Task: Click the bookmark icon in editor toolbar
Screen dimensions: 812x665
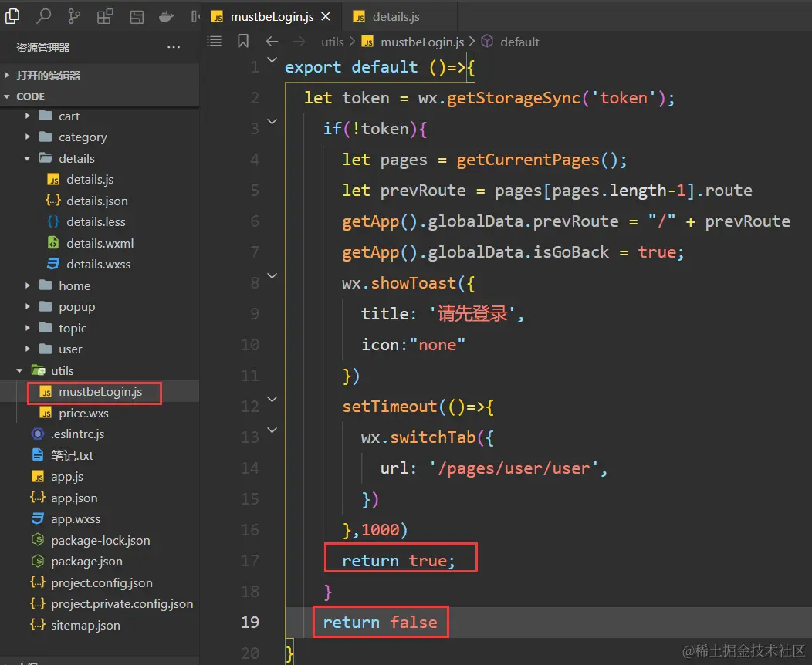Action: click(x=243, y=41)
